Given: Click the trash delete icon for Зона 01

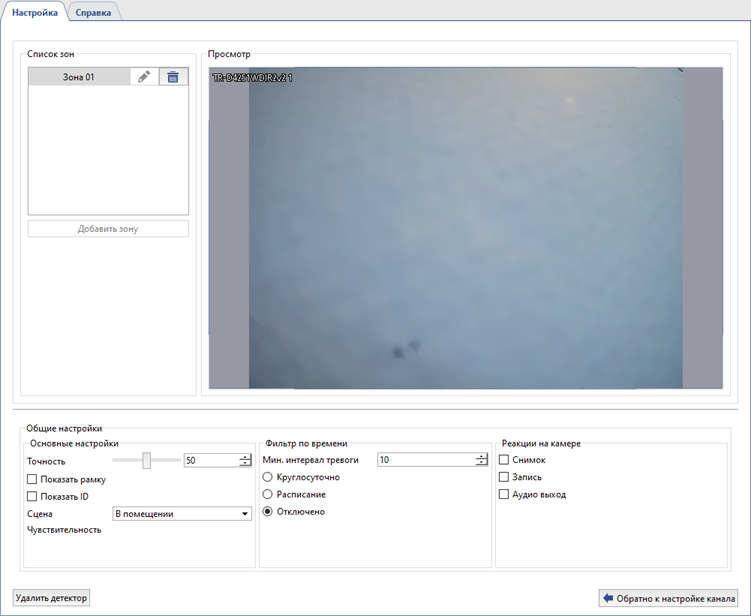Looking at the screenshot, I should tap(173, 77).
